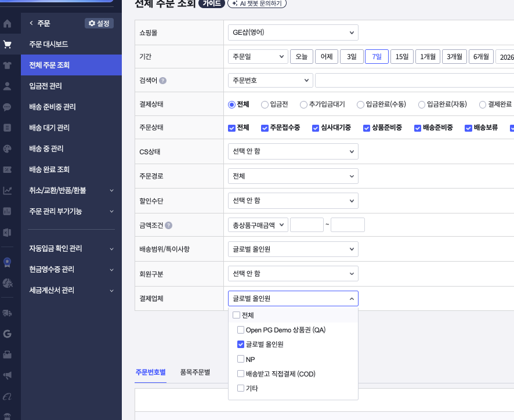Go back using the arrow before 주문
The height and width of the screenshot is (420, 514).
tap(31, 23)
